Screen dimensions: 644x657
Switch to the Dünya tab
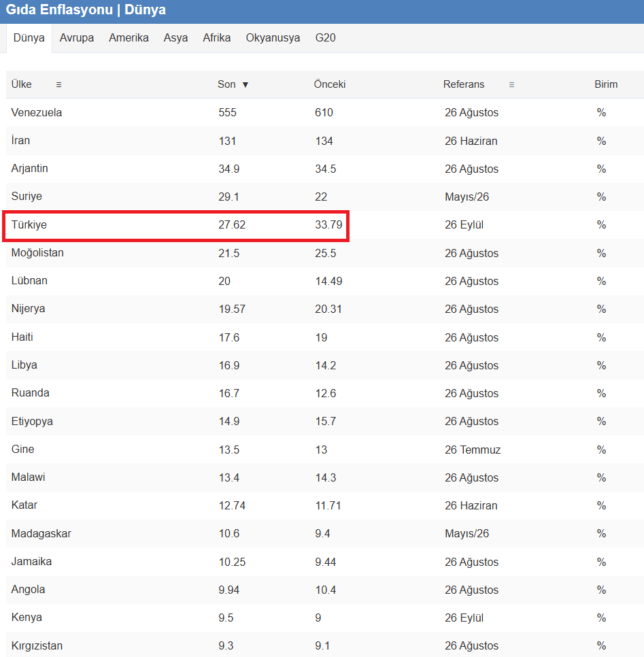[29, 37]
